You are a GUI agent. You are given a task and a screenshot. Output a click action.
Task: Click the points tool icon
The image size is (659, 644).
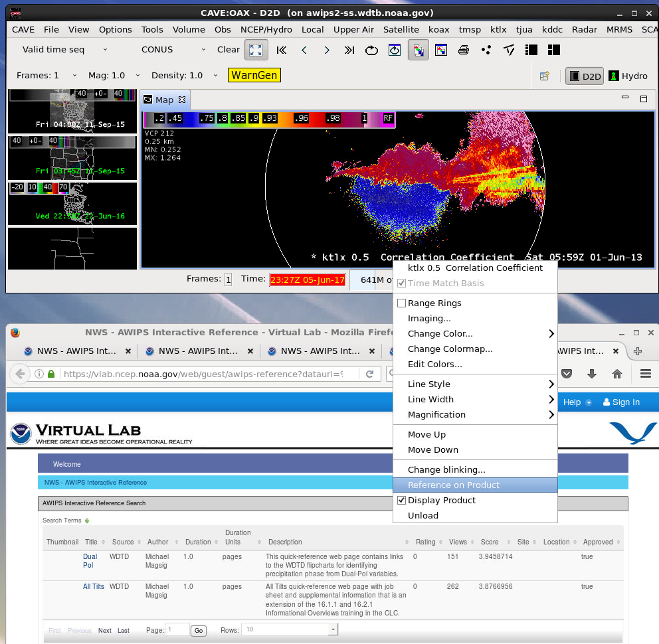pos(486,50)
